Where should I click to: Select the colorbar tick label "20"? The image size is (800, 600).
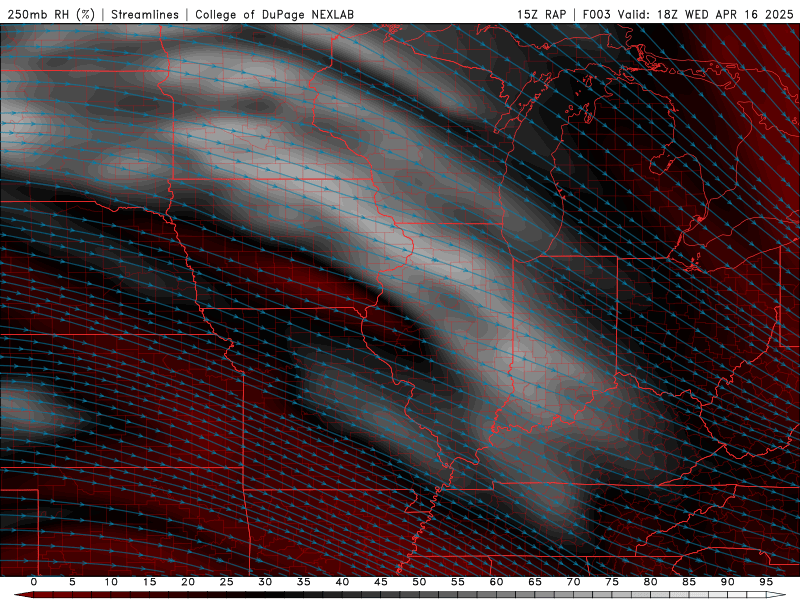point(188,582)
